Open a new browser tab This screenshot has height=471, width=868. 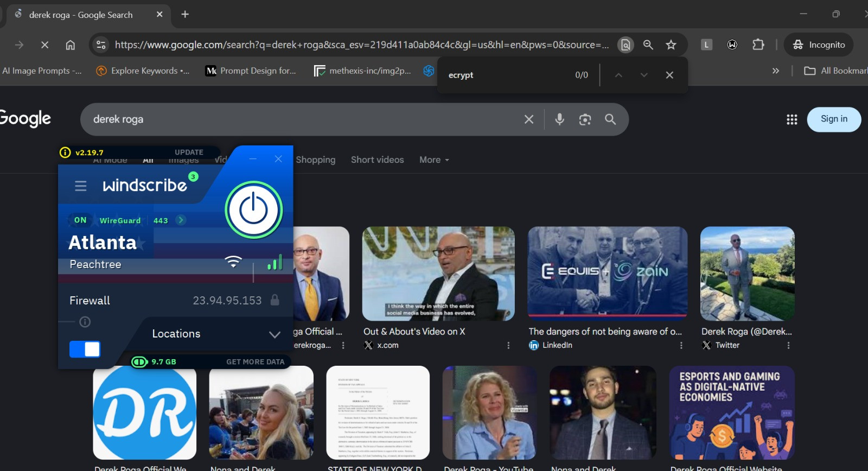(x=185, y=14)
